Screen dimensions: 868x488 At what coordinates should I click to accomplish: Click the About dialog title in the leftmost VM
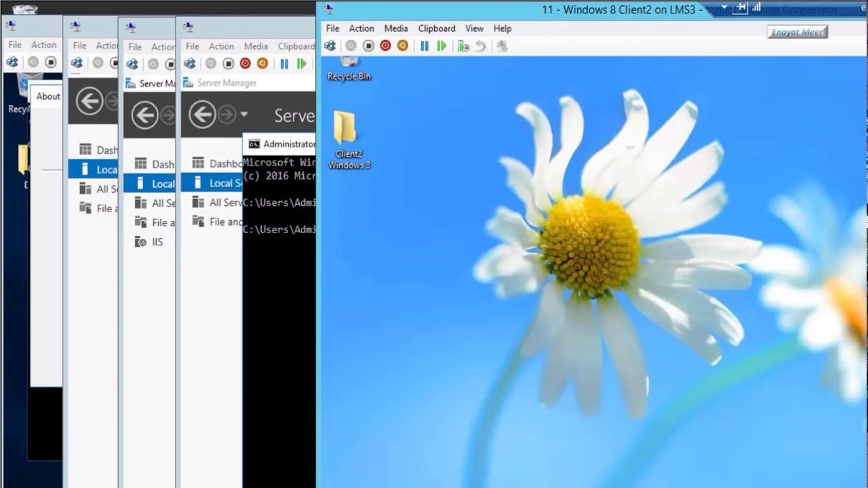(x=48, y=96)
